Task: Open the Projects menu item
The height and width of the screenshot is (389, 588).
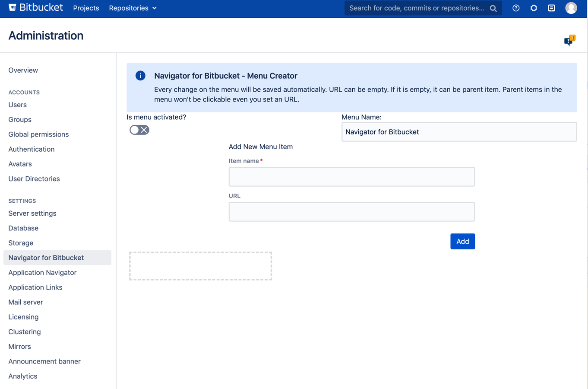Action: coord(86,8)
